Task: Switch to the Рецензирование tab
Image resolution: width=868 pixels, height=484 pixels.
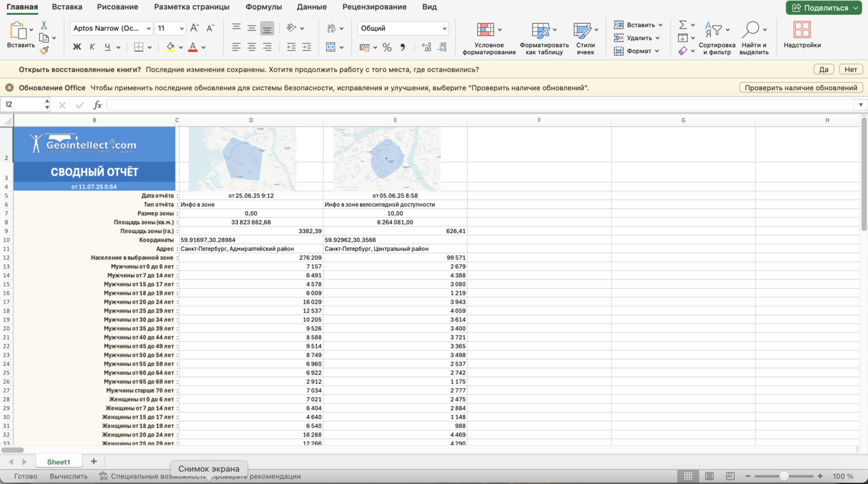Action: tap(374, 7)
